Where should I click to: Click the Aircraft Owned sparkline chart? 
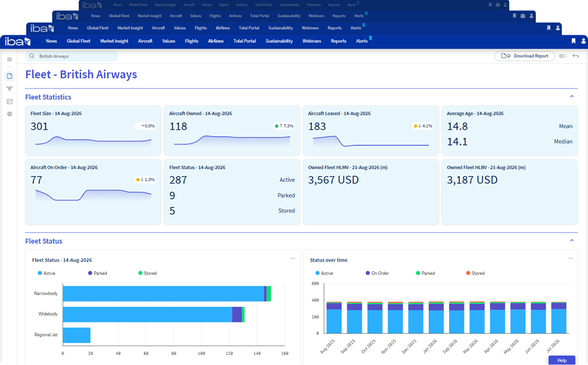(x=232, y=140)
